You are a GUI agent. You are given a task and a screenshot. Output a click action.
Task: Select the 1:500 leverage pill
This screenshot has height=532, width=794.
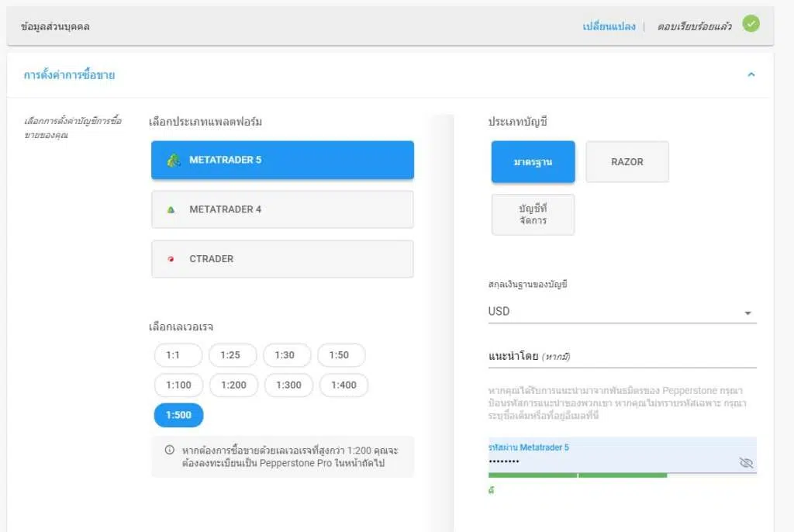coord(179,415)
